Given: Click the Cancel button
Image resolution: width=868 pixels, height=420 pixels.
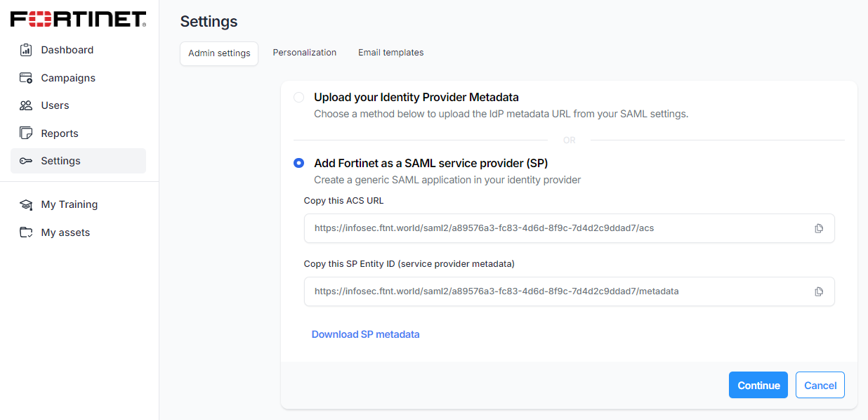Looking at the screenshot, I should click(820, 385).
